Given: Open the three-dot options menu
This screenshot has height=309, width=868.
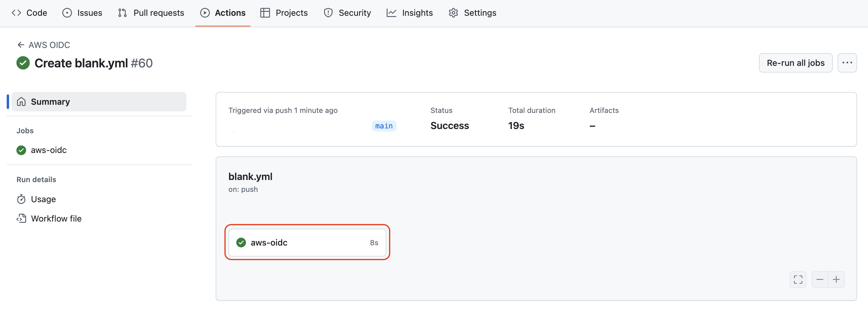Looking at the screenshot, I should point(847,63).
